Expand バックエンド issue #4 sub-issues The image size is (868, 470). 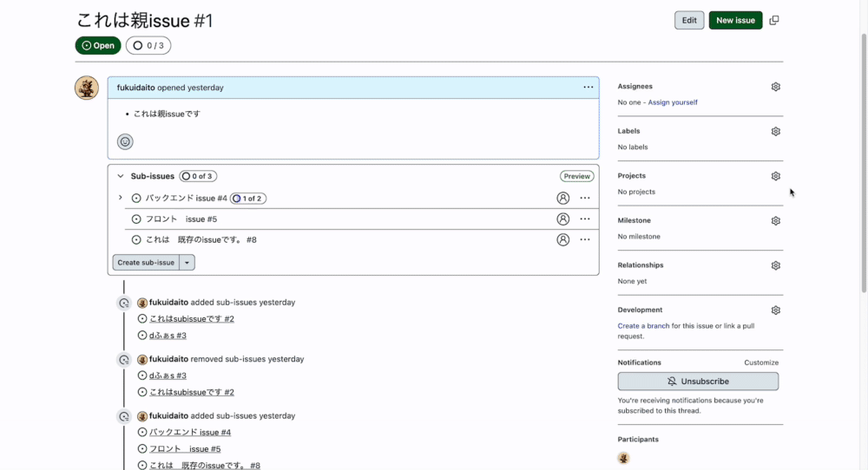point(120,198)
